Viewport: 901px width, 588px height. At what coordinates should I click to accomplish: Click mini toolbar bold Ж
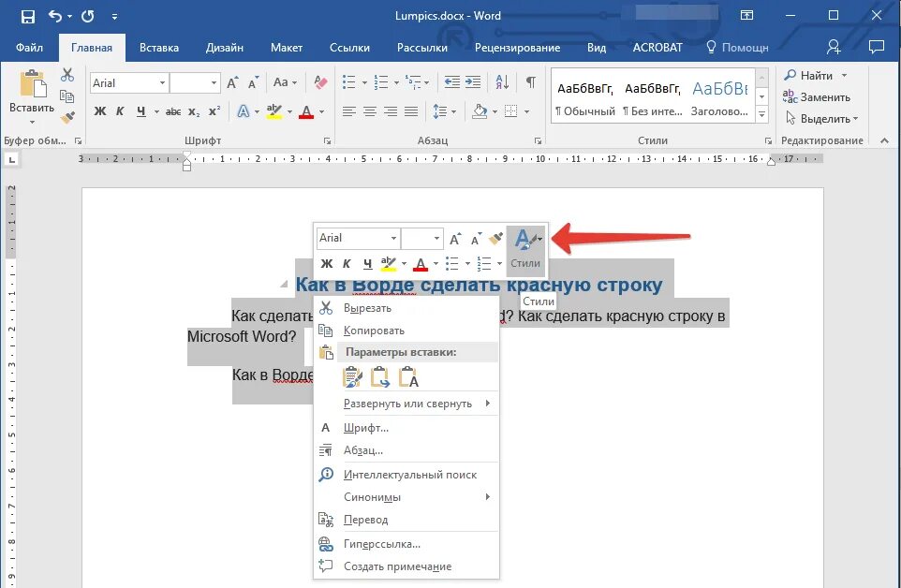tap(326, 263)
